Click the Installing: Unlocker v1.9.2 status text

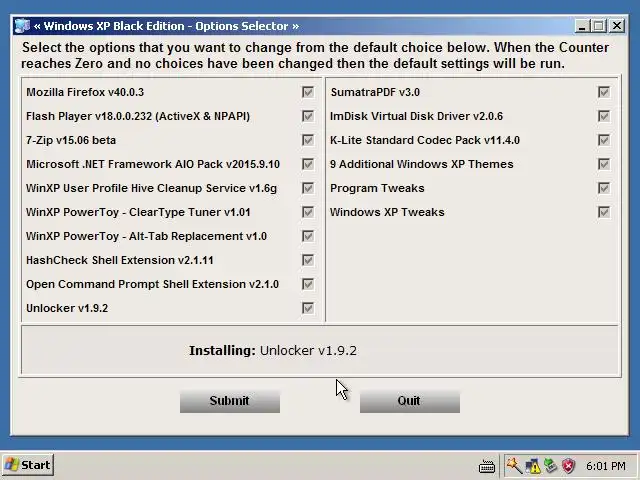273,351
